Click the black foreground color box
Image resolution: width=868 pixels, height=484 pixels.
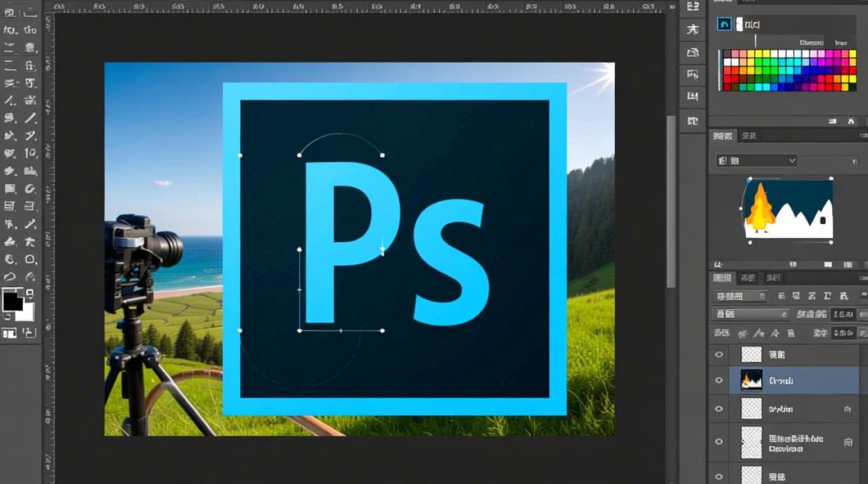(12, 301)
